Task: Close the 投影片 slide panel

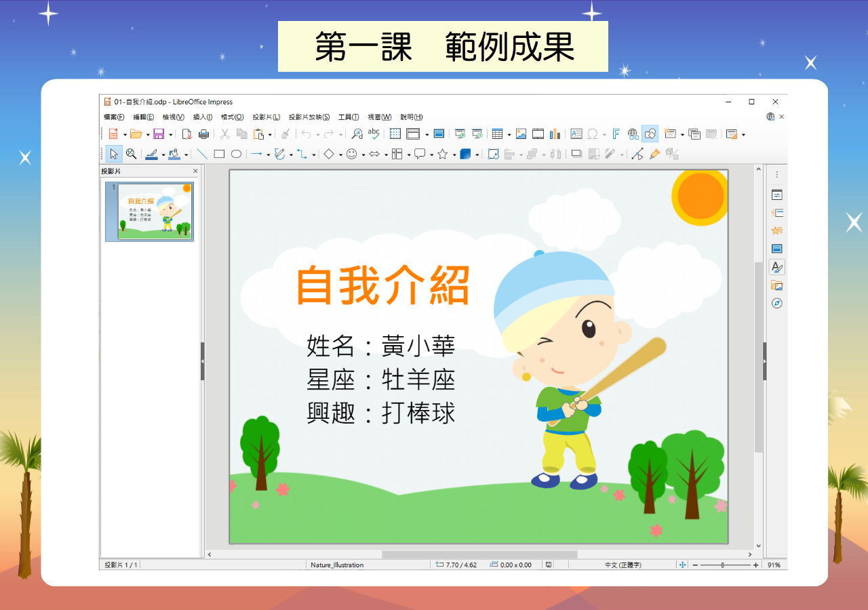Action: click(x=195, y=171)
